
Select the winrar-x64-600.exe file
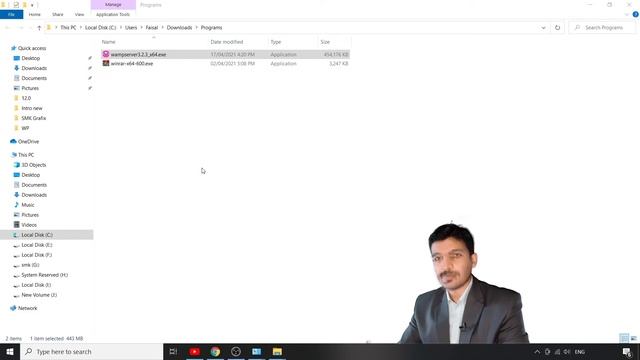point(225,64)
